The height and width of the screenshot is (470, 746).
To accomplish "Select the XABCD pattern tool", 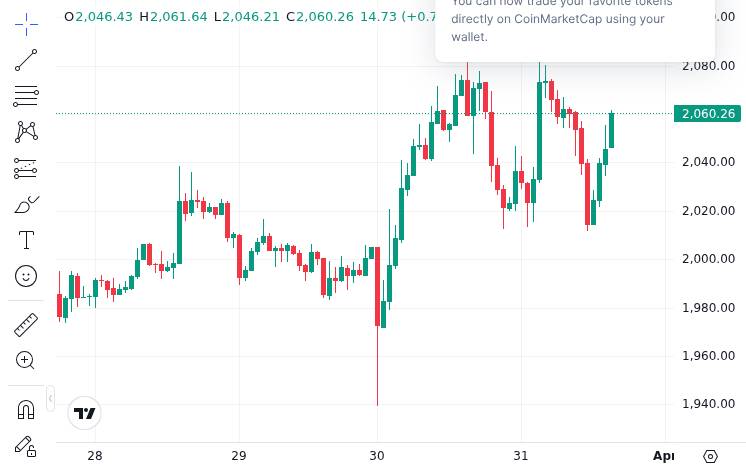I will click(26, 132).
